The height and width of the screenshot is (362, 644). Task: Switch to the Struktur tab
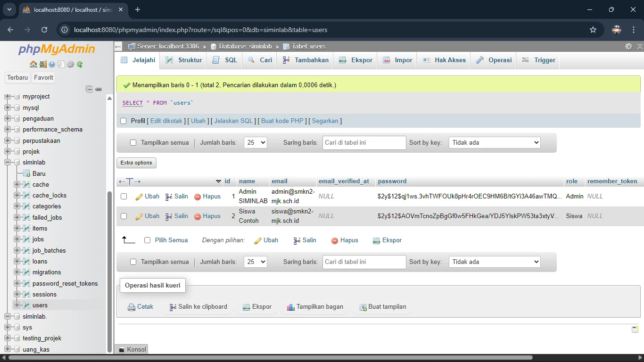tap(184, 60)
